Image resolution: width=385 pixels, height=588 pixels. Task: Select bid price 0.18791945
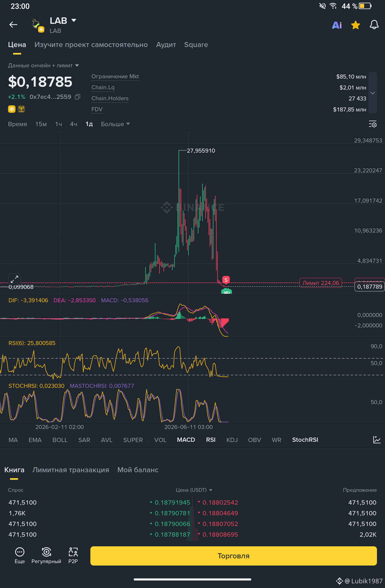click(172, 502)
